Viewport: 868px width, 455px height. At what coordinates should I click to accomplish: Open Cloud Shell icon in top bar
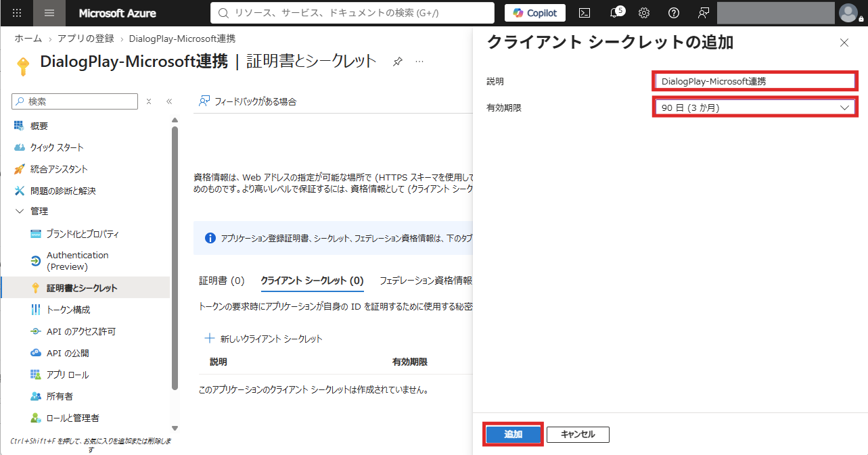pyautogui.click(x=585, y=13)
